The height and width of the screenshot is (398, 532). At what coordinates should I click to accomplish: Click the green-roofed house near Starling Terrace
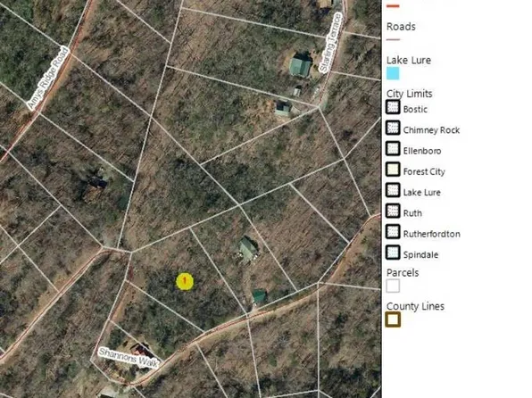300,65
